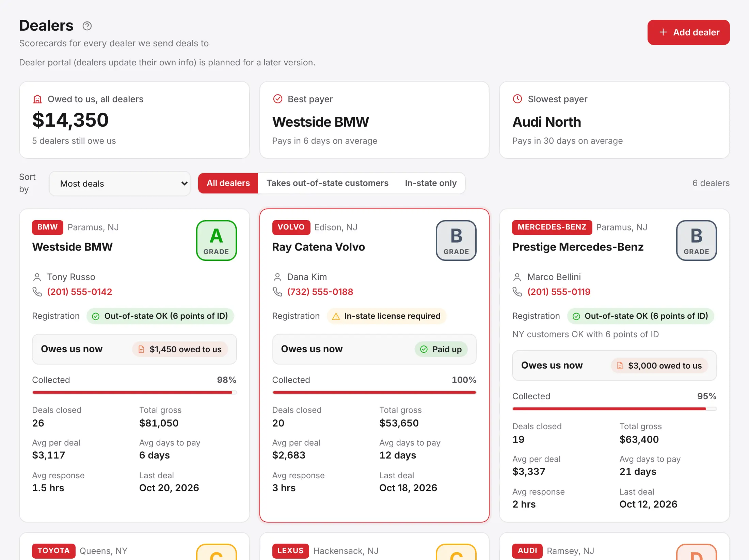The width and height of the screenshot is (749, 560).
Task: Call Dana Kim at (732) 555-0188
Action: (x=320, y=292)
